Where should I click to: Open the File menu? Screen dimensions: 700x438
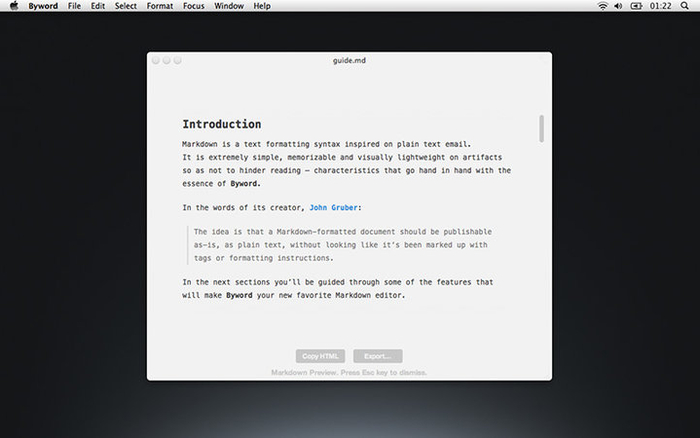pyautogui.click(x=74, y=6)
